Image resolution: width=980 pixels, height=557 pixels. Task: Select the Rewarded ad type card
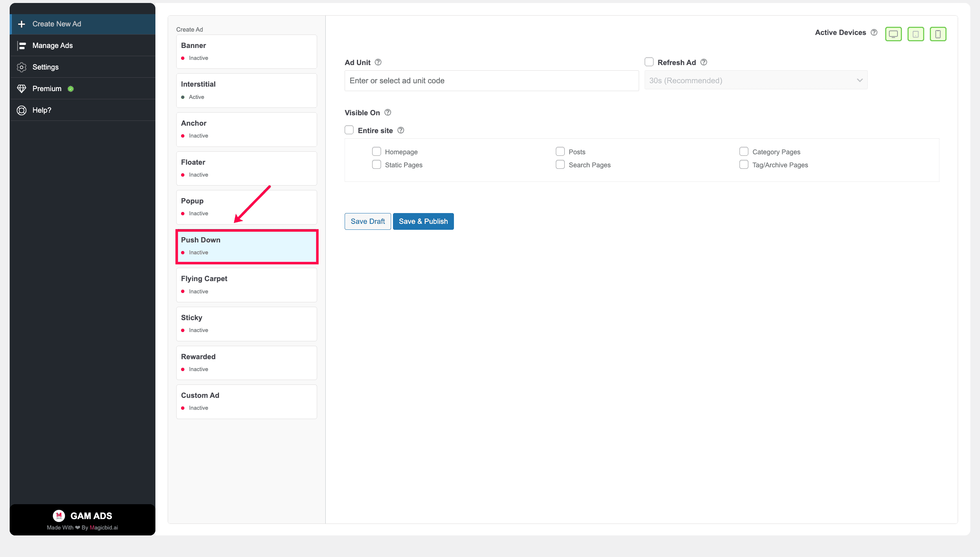tap(246, 363)
